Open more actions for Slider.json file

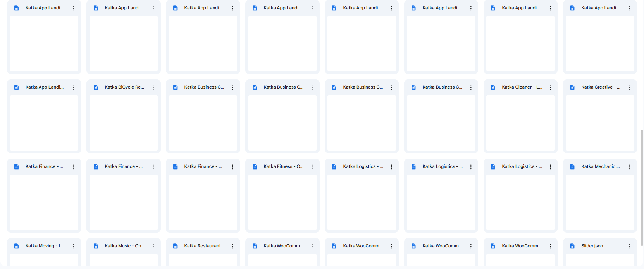coord(630,246)
